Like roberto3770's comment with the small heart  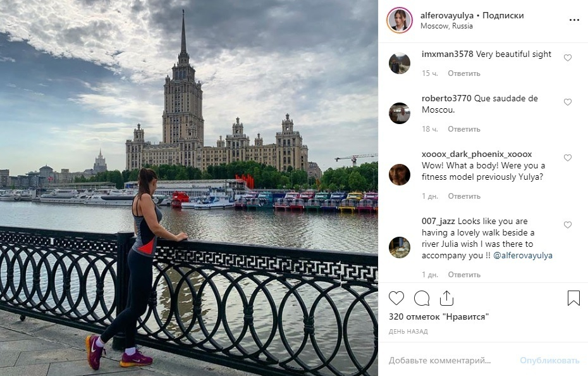pyautogui.click(x=568, y=102)
